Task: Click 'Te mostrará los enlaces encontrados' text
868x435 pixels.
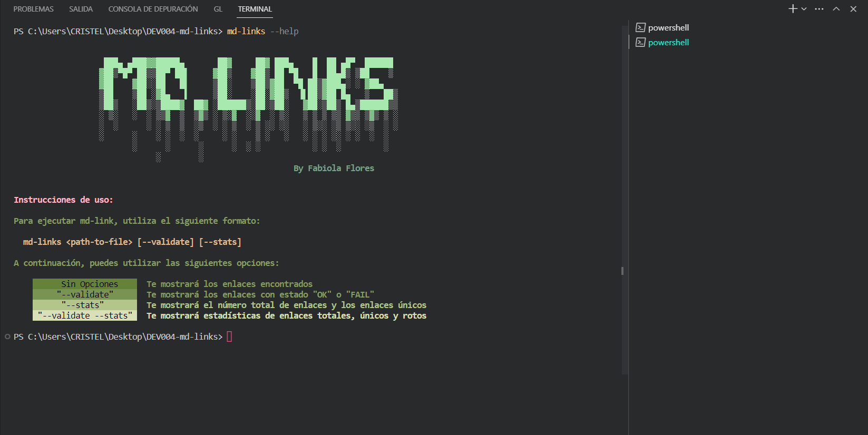Action: [x=229, y=284]
